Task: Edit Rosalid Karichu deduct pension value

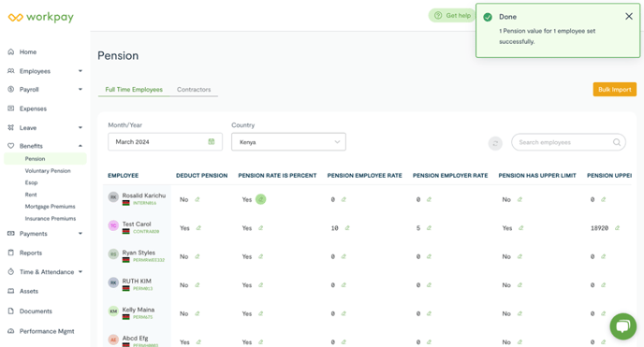Action: click(198, 199)
